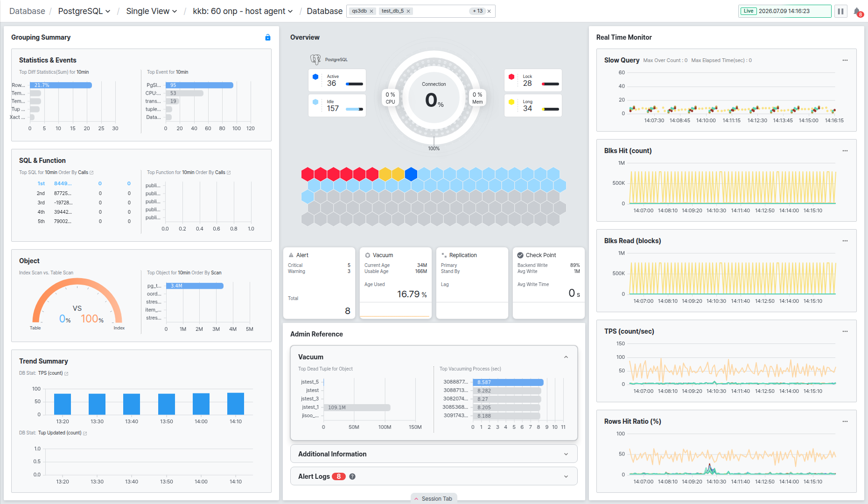
Task: Click the +13 more databases badge
Action: [477, 11]
